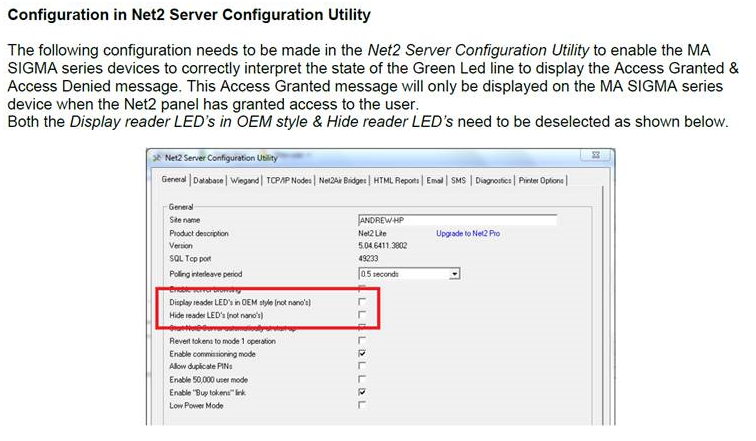This screenshot has height=441, width=756.
Task: Switch to the General tab
Action: click(174, 179)
